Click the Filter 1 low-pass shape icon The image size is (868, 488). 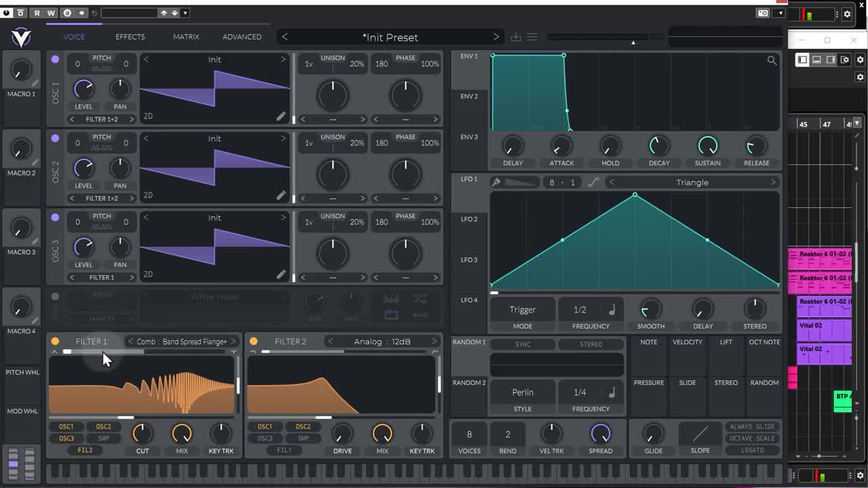point(55,351)
